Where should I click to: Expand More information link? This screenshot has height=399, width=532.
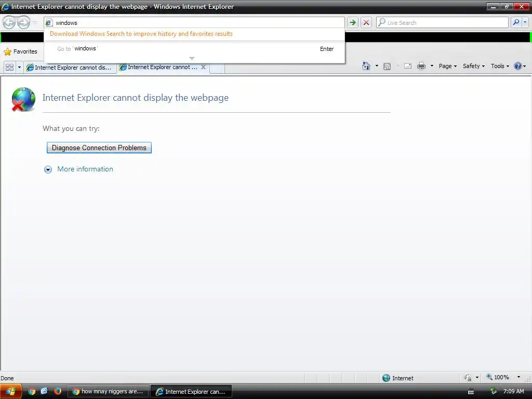(x=85, y=169)
